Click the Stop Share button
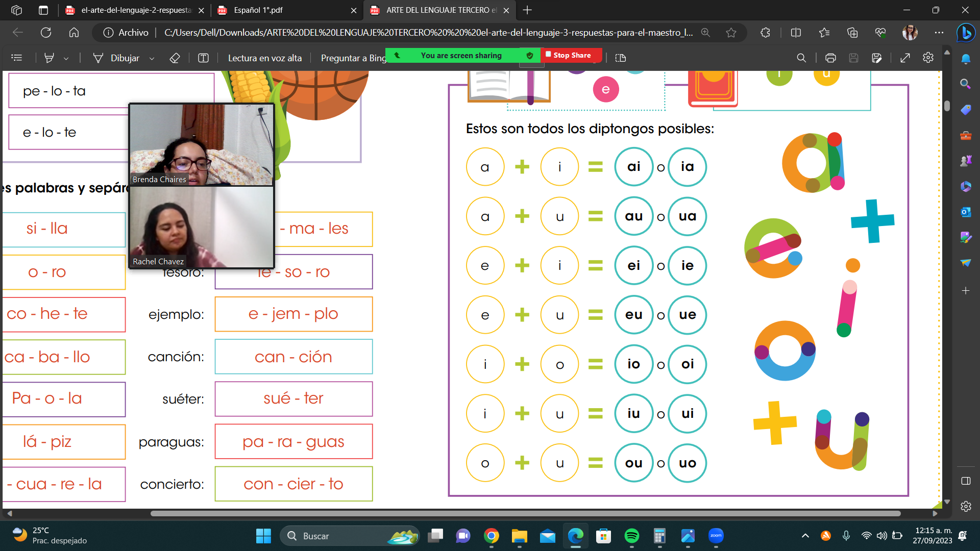Screen dimensions: 980x551 tap(571, 55)
